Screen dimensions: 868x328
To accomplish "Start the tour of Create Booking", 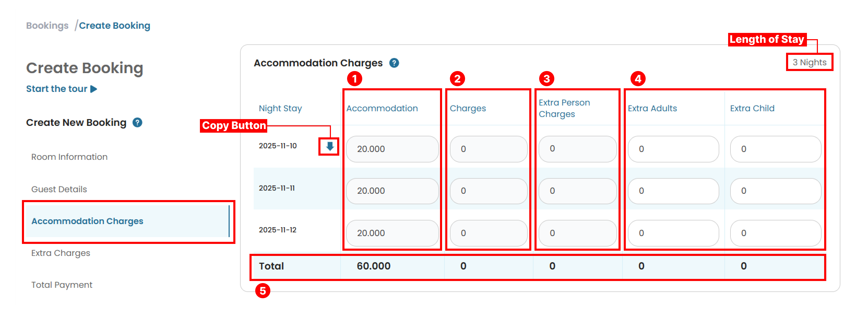I will click(x=57, y=89).
